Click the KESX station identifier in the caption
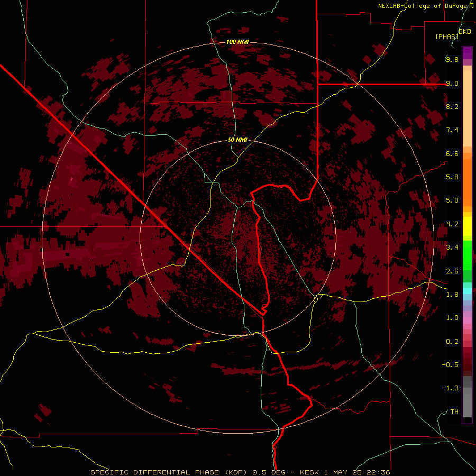The height and width of the screenshot is (476, 476). (x=309, y=472)
